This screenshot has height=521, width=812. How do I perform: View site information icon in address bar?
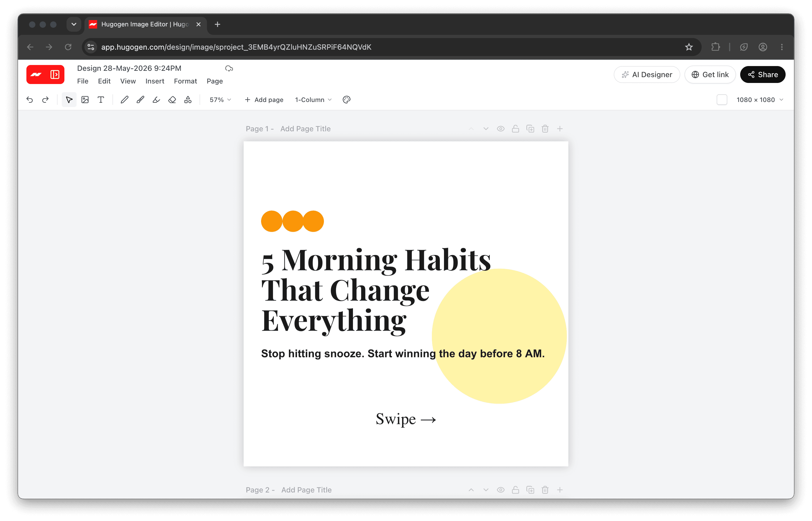click(x=91, y=47)
